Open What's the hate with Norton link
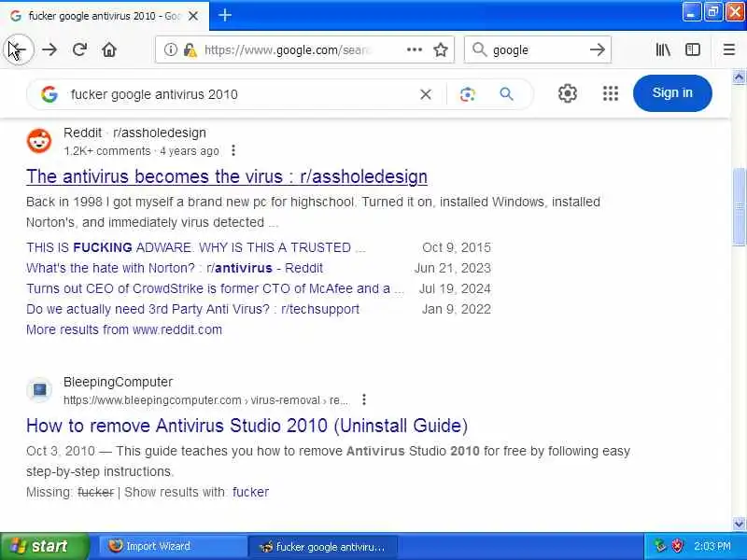Viewport: 747px width, 560px height. (x=175, y=268)
